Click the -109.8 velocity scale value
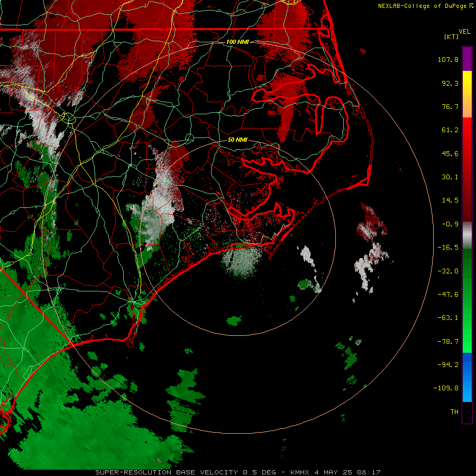The width and height of the screenshot is (476, 476). tap(446, 388)
